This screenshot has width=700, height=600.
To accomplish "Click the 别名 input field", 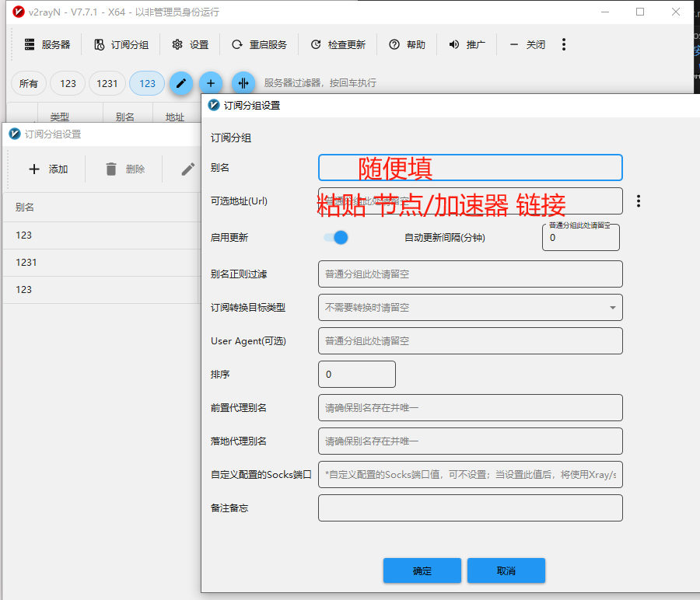I will [470, 168].
